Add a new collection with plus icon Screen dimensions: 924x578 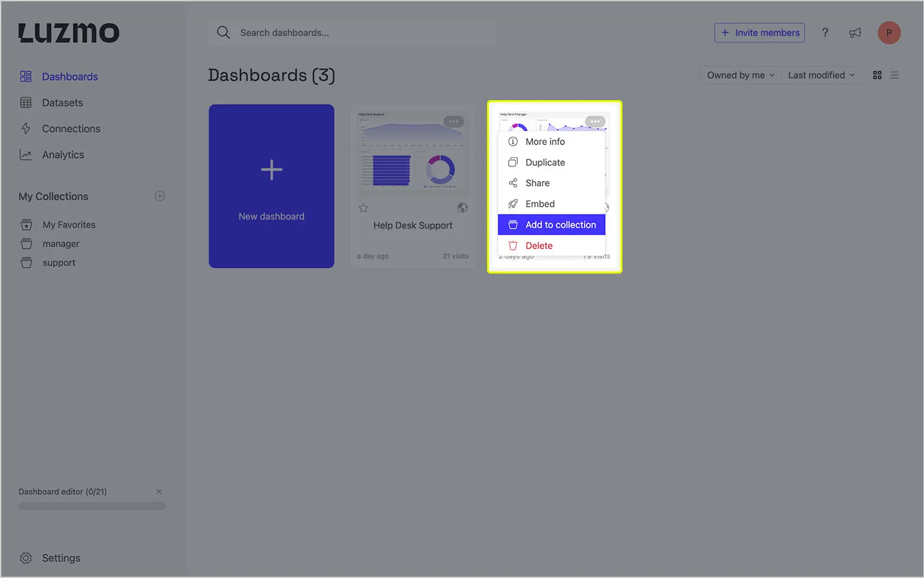coord(160,196)
